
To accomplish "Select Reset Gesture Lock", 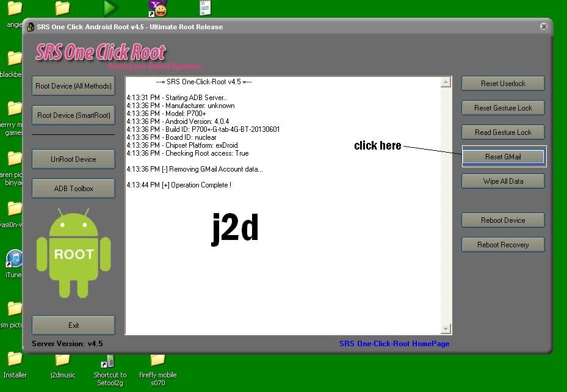I will tap(503, 108).
